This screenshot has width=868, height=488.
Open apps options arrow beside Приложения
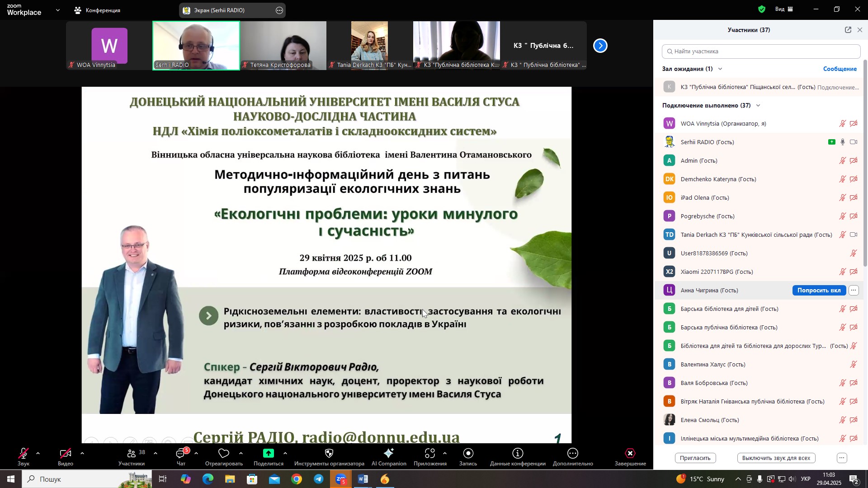tap(445, 454)
